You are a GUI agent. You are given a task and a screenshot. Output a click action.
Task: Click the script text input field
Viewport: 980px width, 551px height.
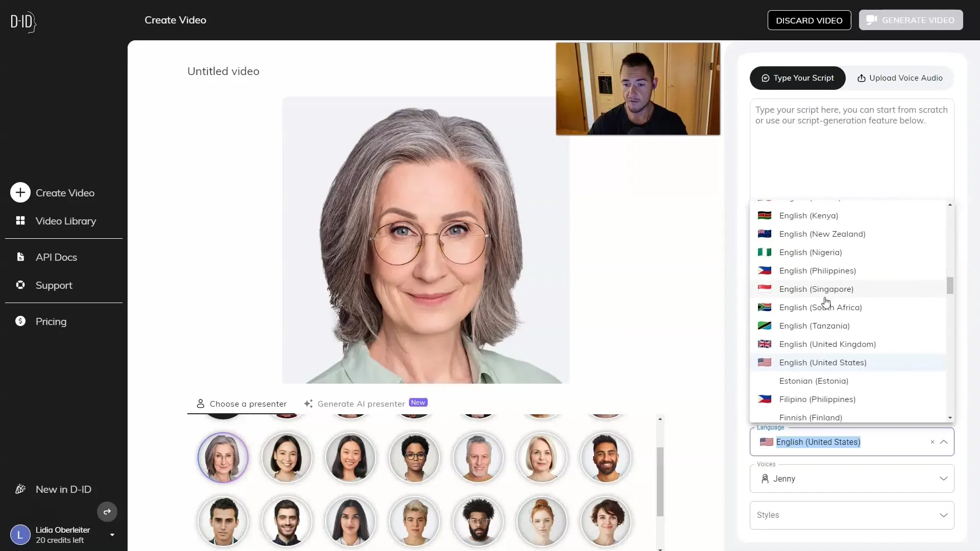tap(851, 148)
